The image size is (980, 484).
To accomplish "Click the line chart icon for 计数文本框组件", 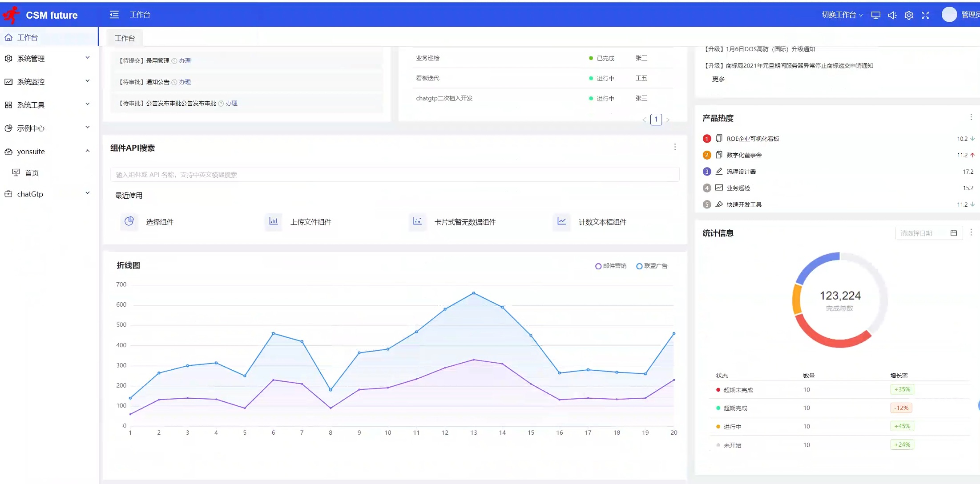I will (562, 221).
